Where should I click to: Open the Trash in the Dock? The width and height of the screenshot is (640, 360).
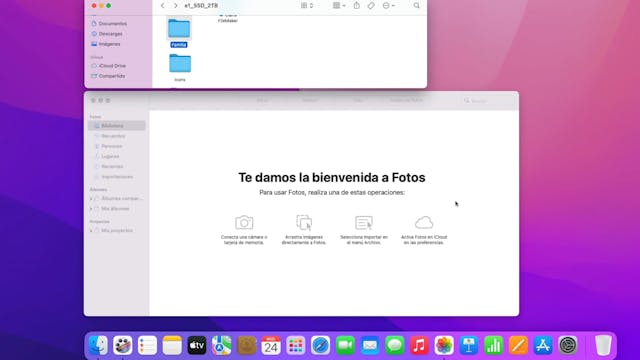pos(603,345)
